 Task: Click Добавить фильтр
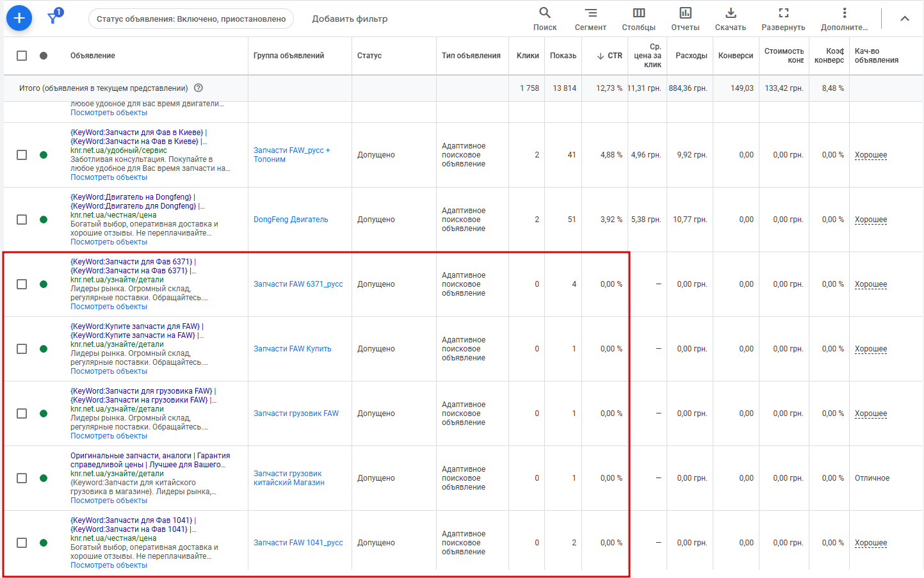pyautogui.click(x=350, y=19)
